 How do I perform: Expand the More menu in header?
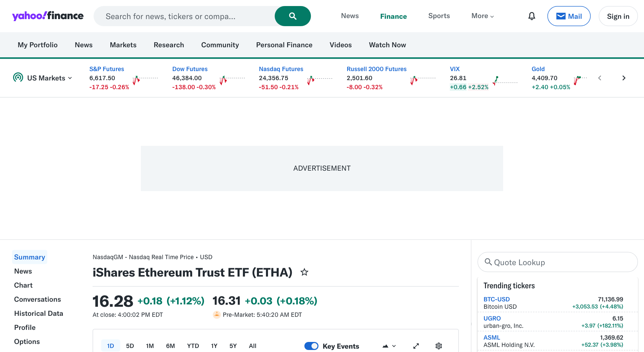(x=482, y=16)
